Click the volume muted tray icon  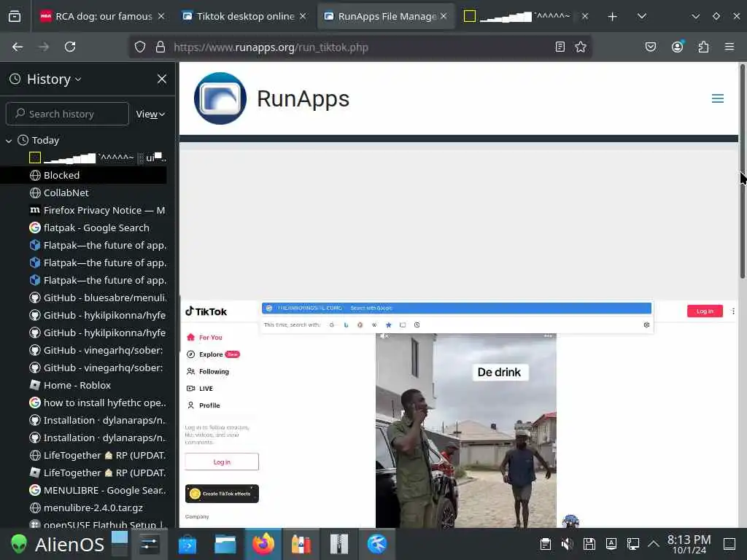(x=567, y=544)
